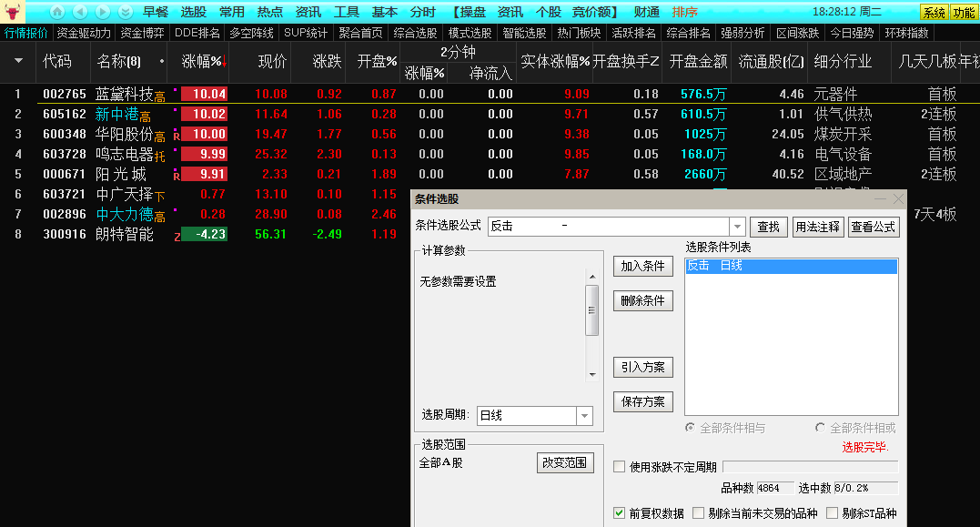Click 开盘金额 column header

698,61
